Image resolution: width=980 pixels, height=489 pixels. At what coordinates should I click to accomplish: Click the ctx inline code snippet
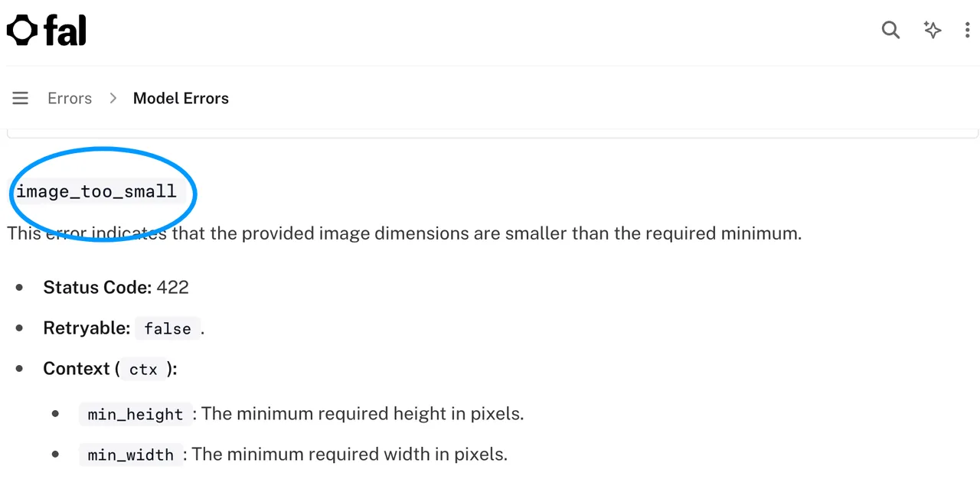pos(143,370)
